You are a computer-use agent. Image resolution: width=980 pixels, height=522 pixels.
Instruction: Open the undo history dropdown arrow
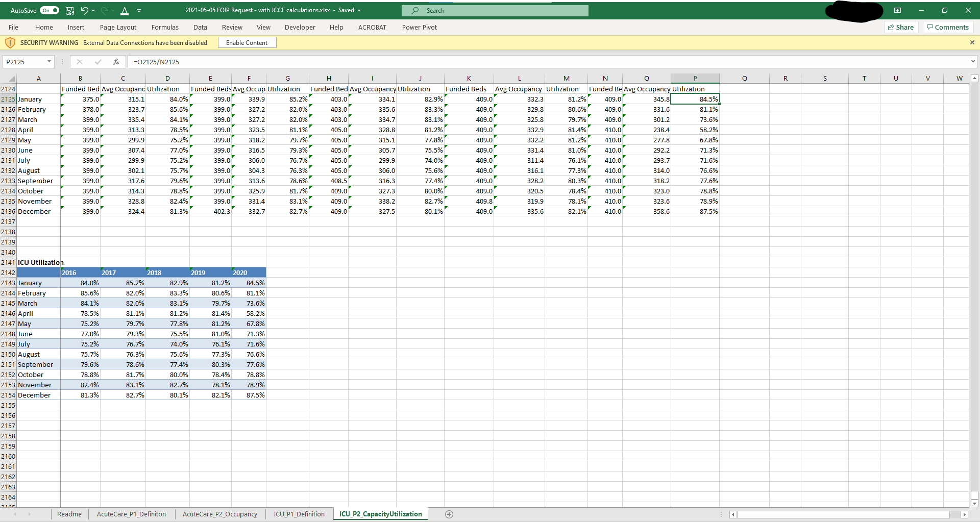coord(93,10)
